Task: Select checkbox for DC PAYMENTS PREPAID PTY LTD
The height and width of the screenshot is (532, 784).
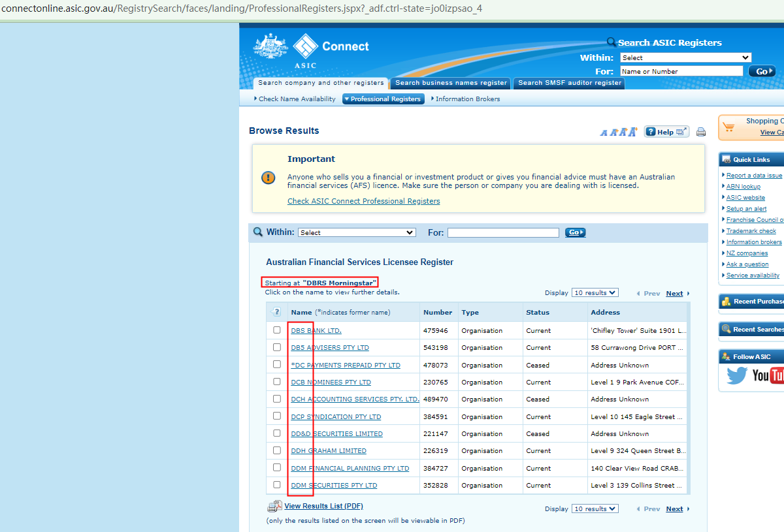Action: click(277, 364)
